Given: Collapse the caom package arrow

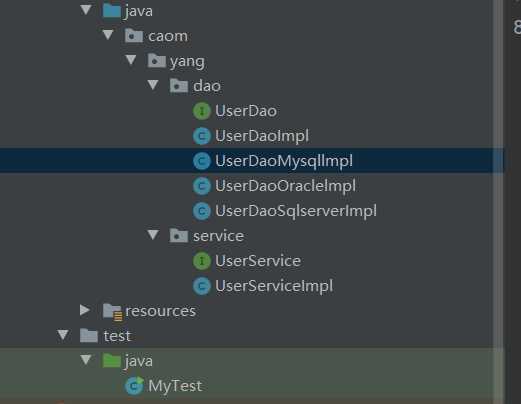Looking at the screenshot, I should pyautogui.click(x=108, y=35).
